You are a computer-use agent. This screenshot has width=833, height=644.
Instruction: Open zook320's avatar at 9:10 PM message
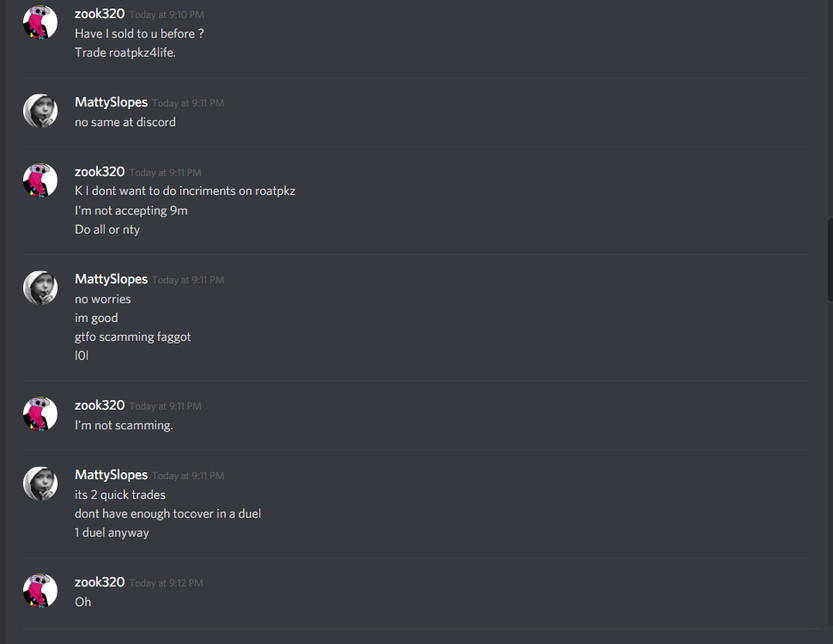tap(40, 22)
